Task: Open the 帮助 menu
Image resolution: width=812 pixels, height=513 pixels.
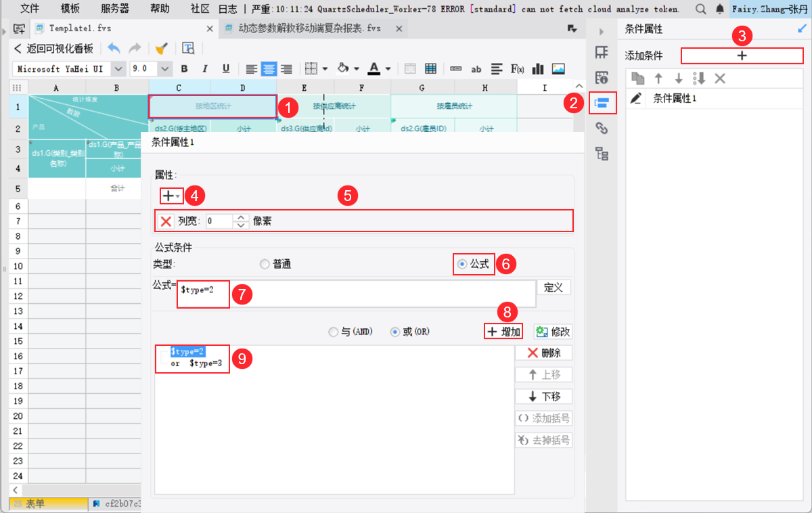Action: pyautogui.click(x=160, y=9)
